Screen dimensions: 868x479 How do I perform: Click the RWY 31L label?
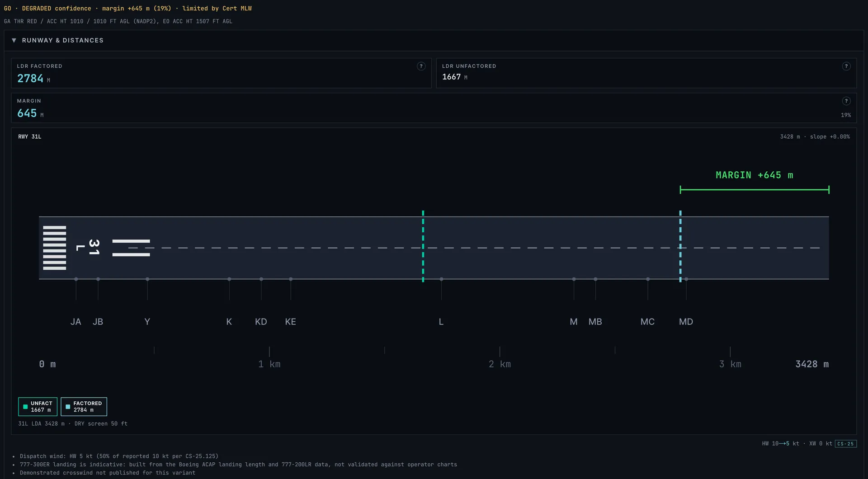pyautogui.click(x=30, y=136)
